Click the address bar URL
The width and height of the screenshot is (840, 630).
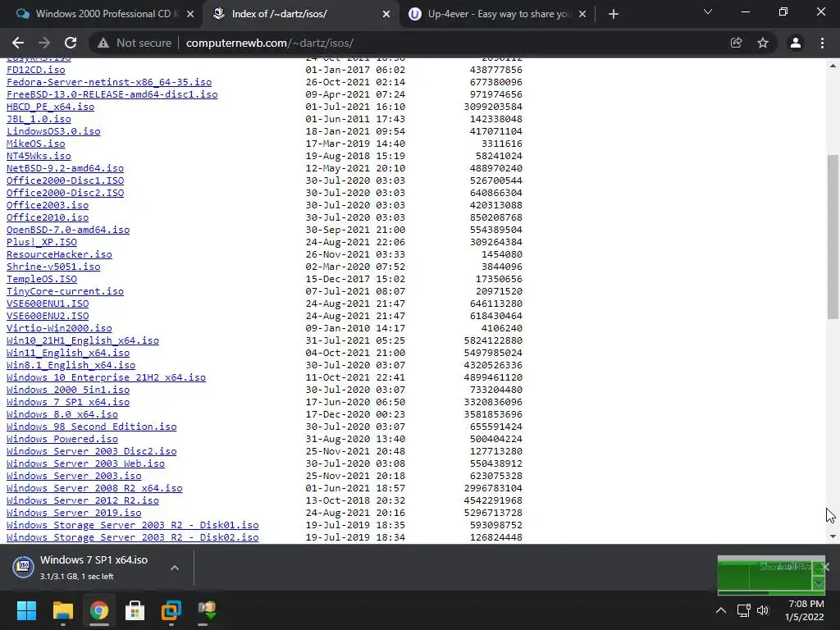click(269, 43)
